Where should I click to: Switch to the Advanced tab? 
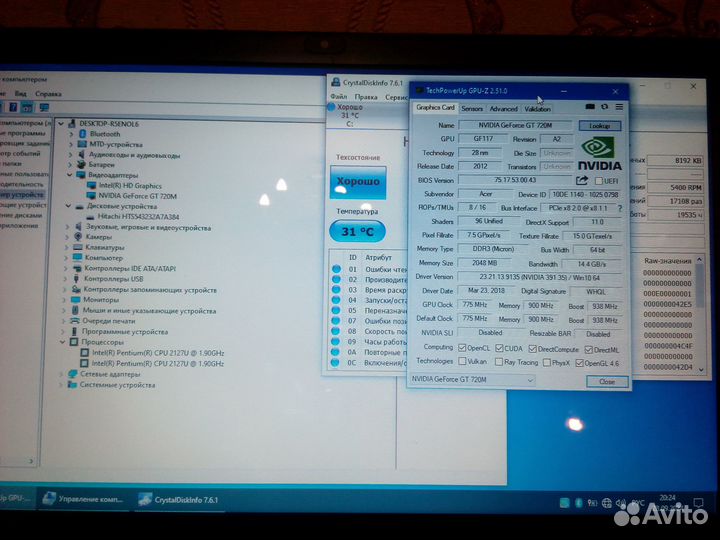[x=503, y=109]
